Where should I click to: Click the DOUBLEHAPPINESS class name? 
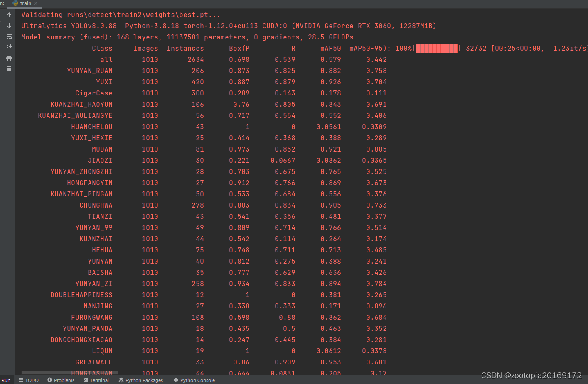click(81, 295)
